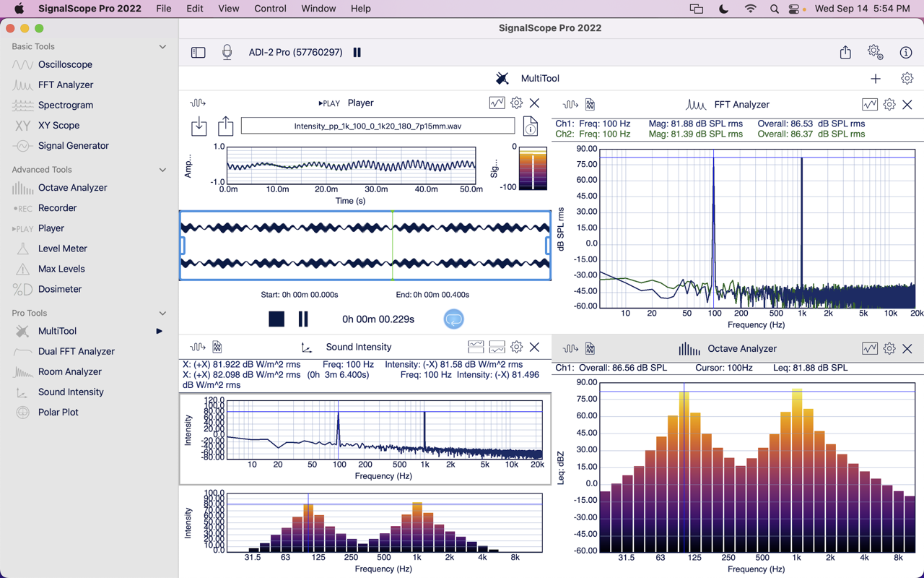Add a new tool with plus button
Screen dimensions: 924x578
point(876,78)
